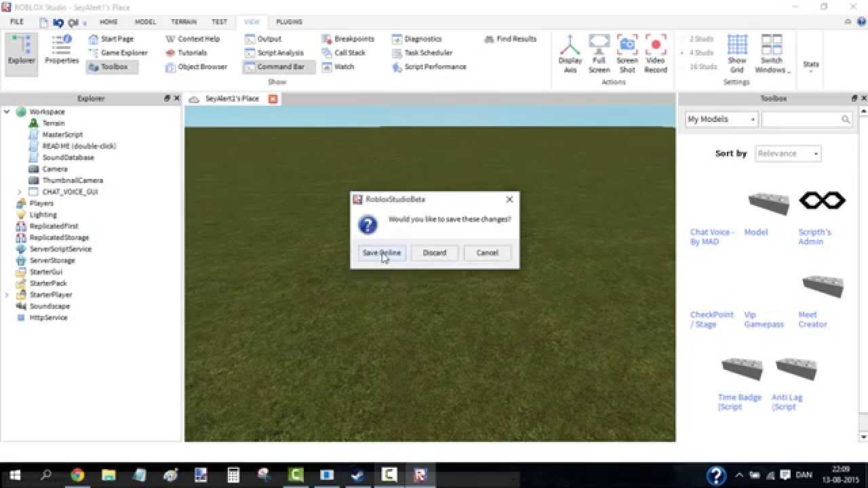
Task: Close the SeyAlert1's Place tab
Action: 273,99
